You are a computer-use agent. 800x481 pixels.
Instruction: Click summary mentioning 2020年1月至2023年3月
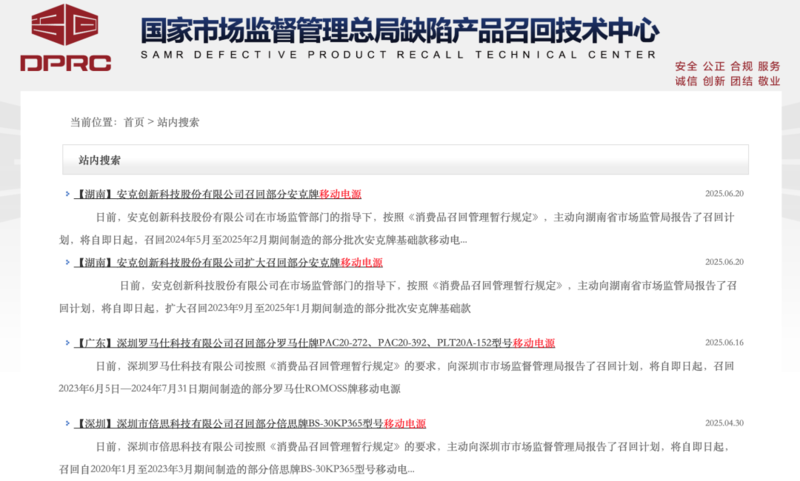pyautogui.click(x=395, y=458)
